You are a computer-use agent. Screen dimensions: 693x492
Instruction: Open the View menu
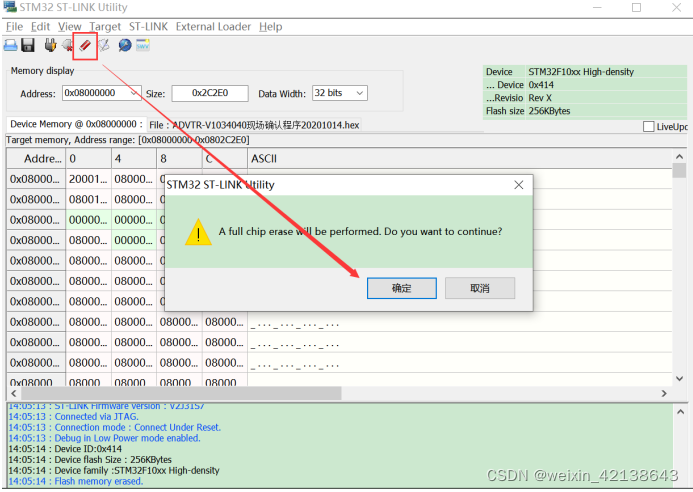pos(69,27)
